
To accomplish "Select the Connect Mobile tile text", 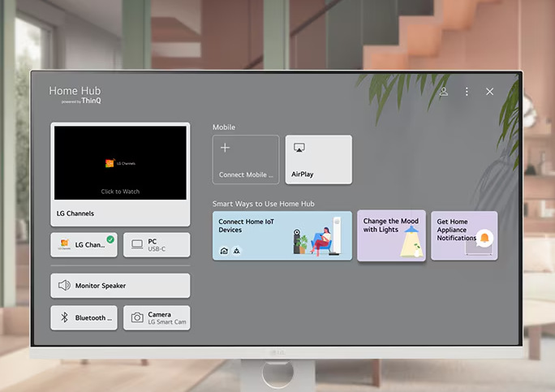I will tap(246, 174).
